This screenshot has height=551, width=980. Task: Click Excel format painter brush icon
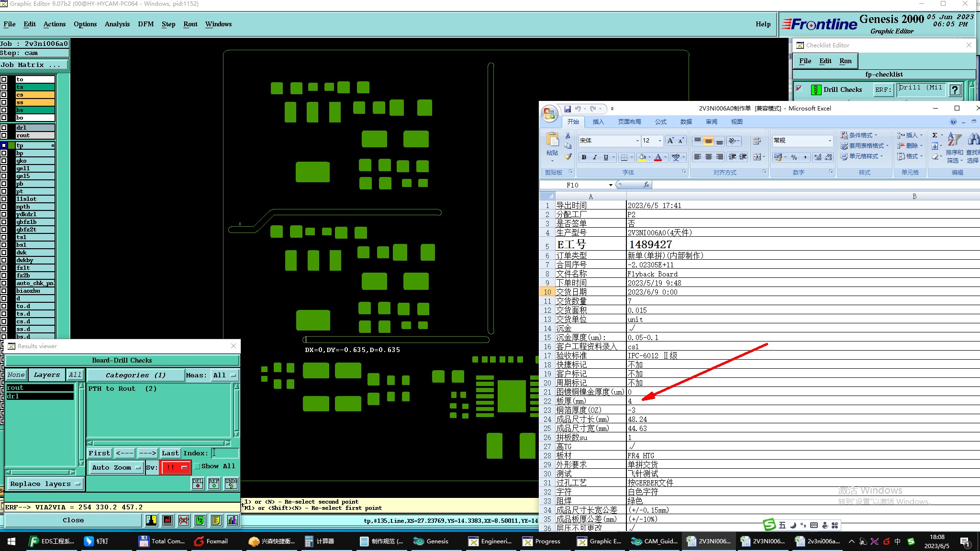click(x=568, y=156)
